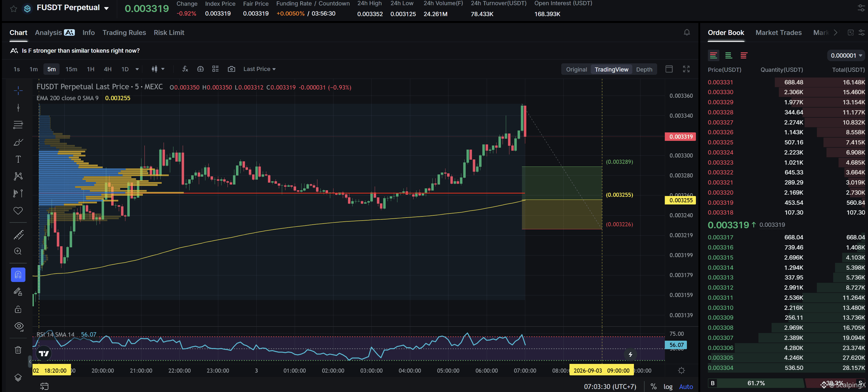Select the 15m timeframe
The width and height of the screenshot is (868, 392).
click(71, 69)
